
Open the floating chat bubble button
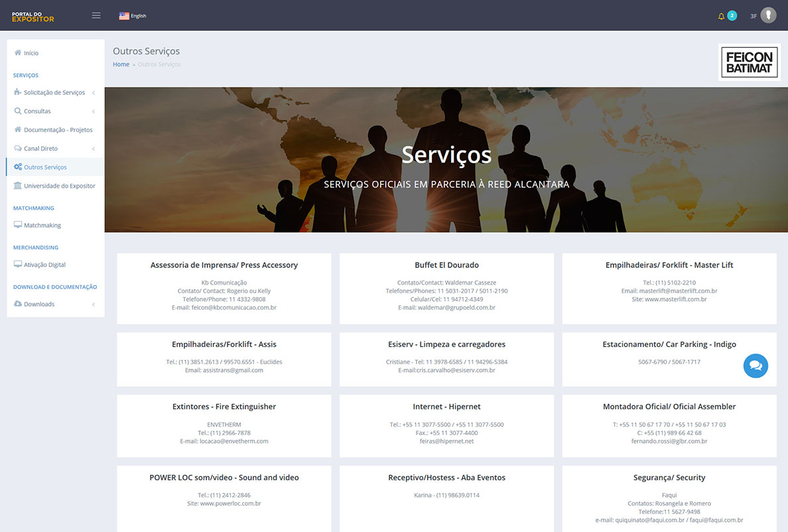tap(755, 366)
